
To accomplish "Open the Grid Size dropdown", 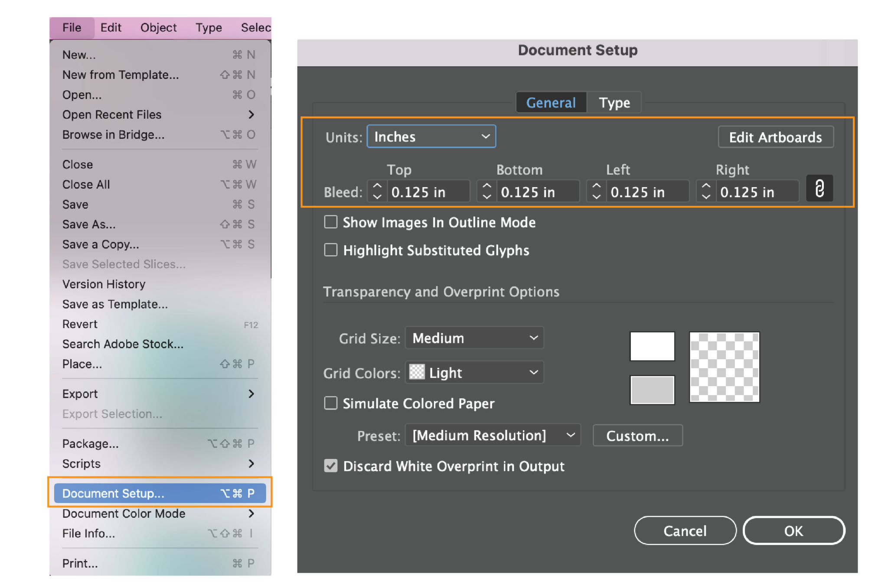I will pos(473,338).
